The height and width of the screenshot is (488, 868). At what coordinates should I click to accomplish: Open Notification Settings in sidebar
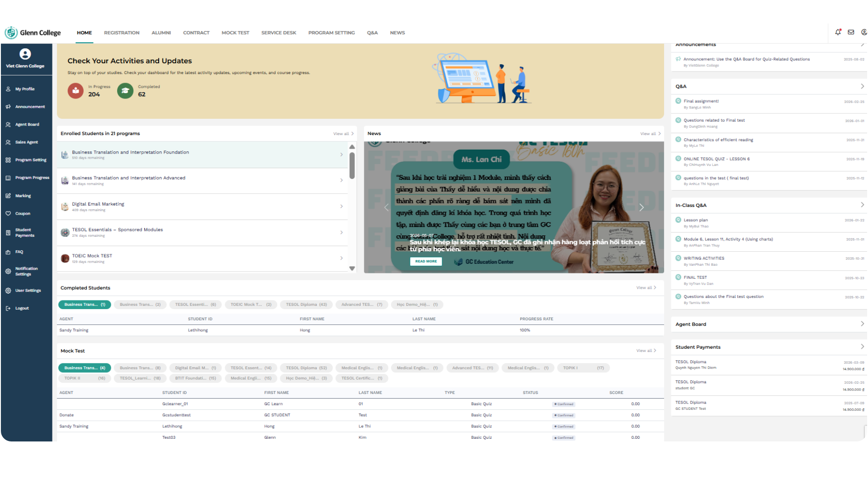coord(26,271)
